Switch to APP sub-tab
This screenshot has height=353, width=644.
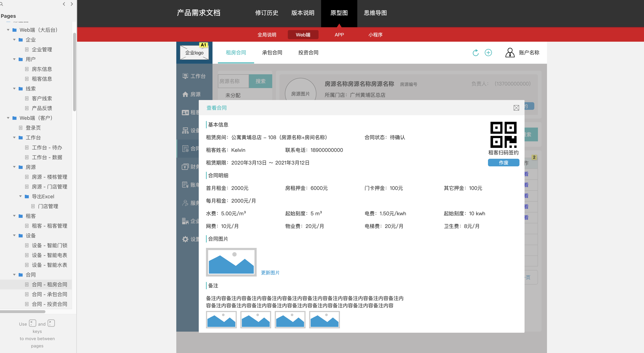pos(339,35)
